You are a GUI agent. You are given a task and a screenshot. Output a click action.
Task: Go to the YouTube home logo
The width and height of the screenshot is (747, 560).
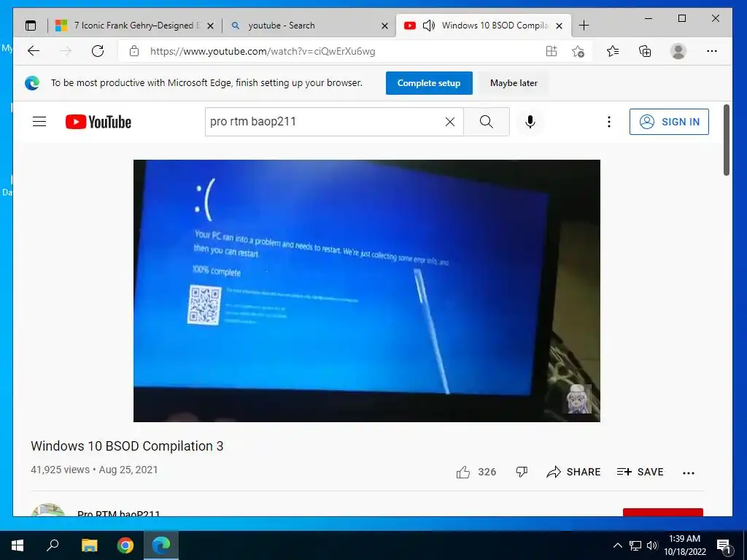click(98, 122)
